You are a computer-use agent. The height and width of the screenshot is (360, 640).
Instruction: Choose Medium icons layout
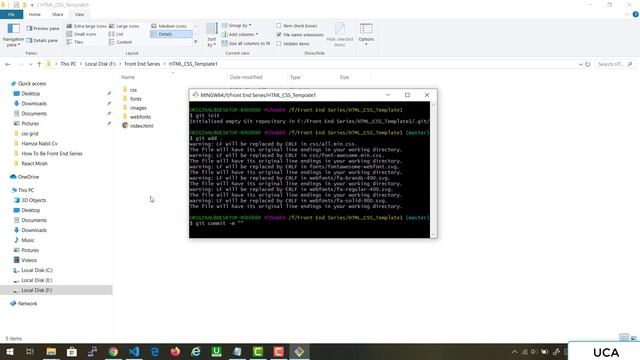169,26
